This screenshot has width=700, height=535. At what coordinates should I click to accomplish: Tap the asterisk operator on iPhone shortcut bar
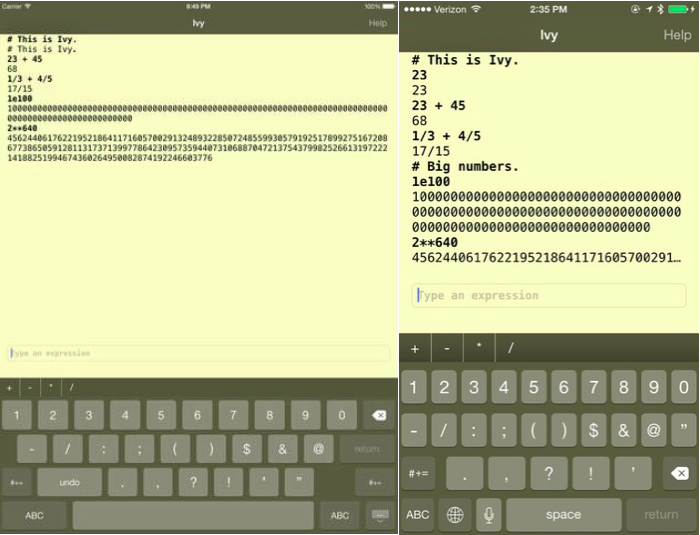click(479, 348)
